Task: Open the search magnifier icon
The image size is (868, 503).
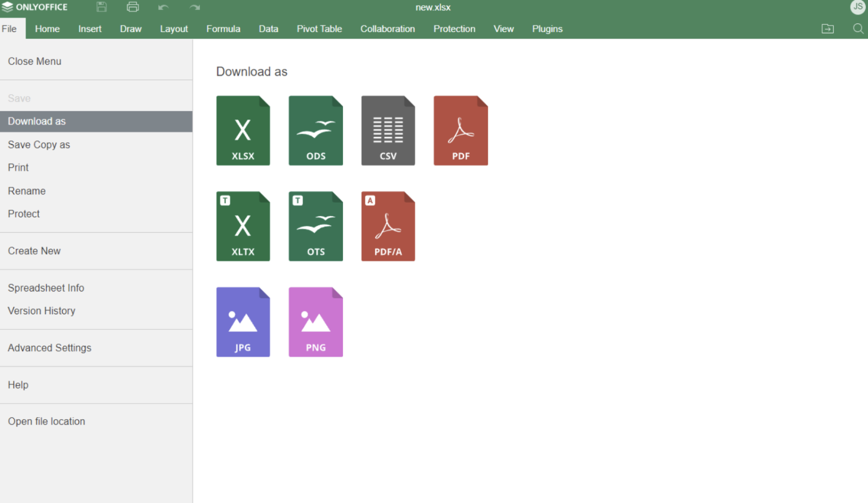Action: click(x=858, y=29)
